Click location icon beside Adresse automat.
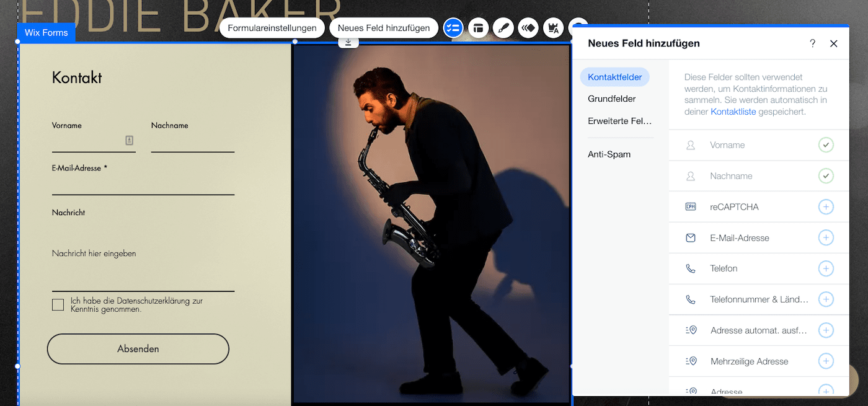 click(691, 330)
